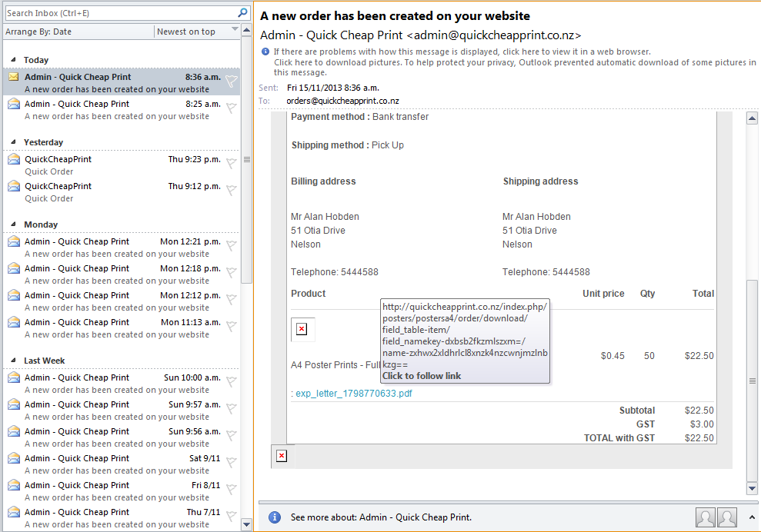Flag the Sun 10:00 a.m. Admin message
The width and height of the screenshot is (761, 532).
[x=232, y=381]
